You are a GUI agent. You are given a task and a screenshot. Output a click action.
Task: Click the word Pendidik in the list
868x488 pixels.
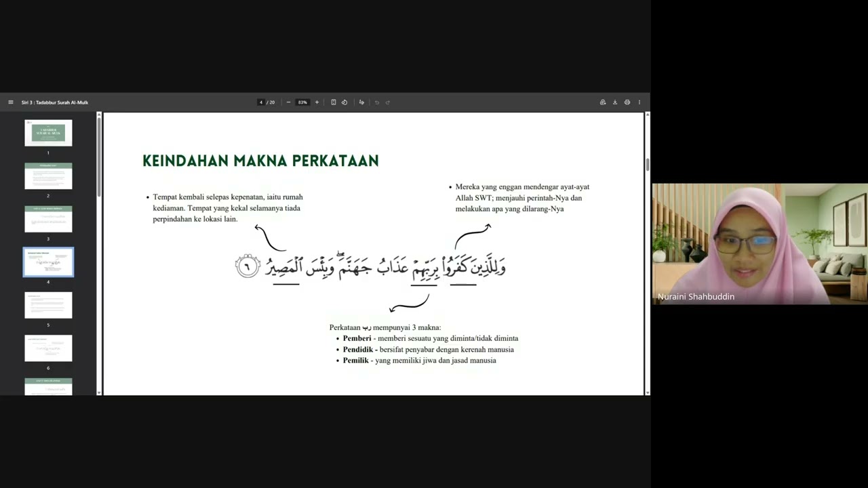pyautogui.click(x=359, y=350)
